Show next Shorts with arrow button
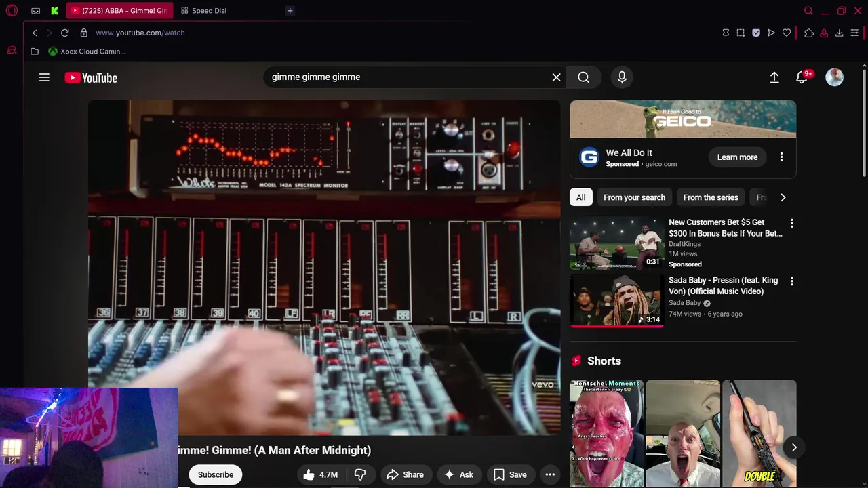 (794, 447)
